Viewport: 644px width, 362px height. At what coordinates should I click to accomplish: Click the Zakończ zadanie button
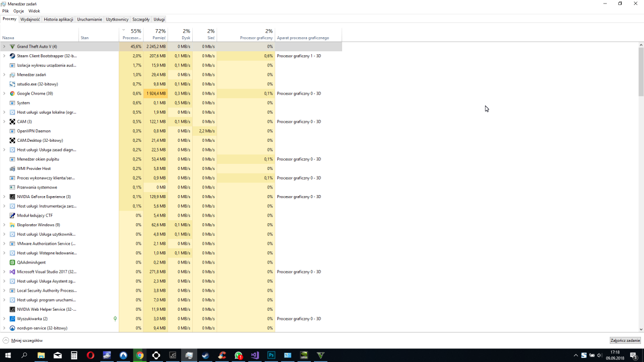click(x=625, y=340)
